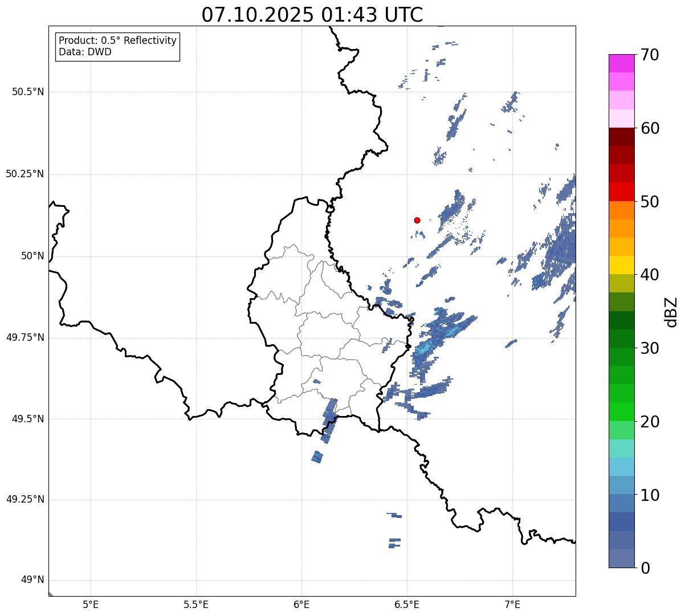685x616 pixels.
Task: Click the dBZ colorbar axis label
Action: [671, 312]
